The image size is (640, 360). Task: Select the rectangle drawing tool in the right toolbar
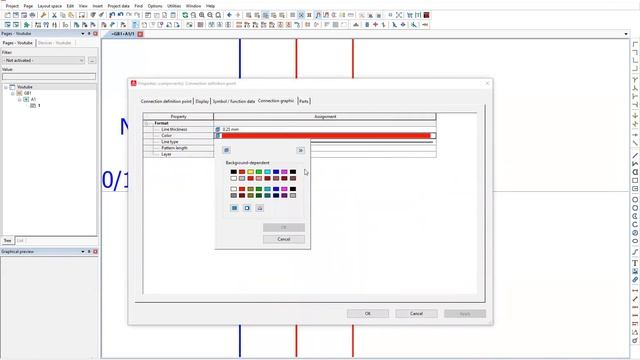click(x=635, y=180)
